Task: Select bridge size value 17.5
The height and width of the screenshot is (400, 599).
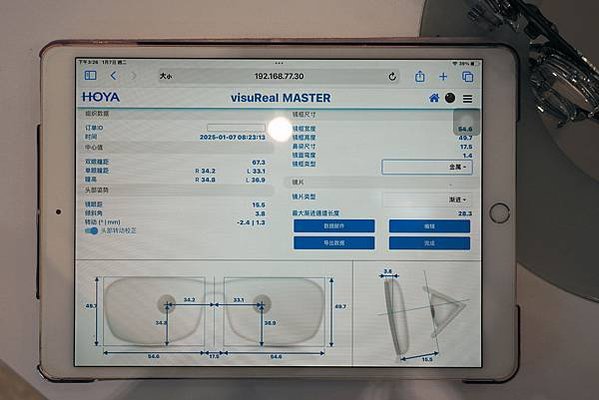Action: pyautogui.click(x=466, y=147)
